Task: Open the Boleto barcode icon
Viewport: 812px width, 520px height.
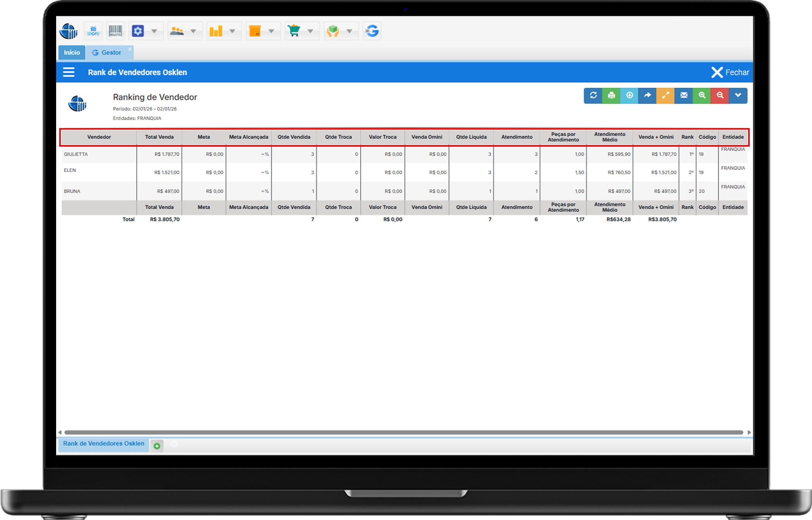Action: click(115, 31)
